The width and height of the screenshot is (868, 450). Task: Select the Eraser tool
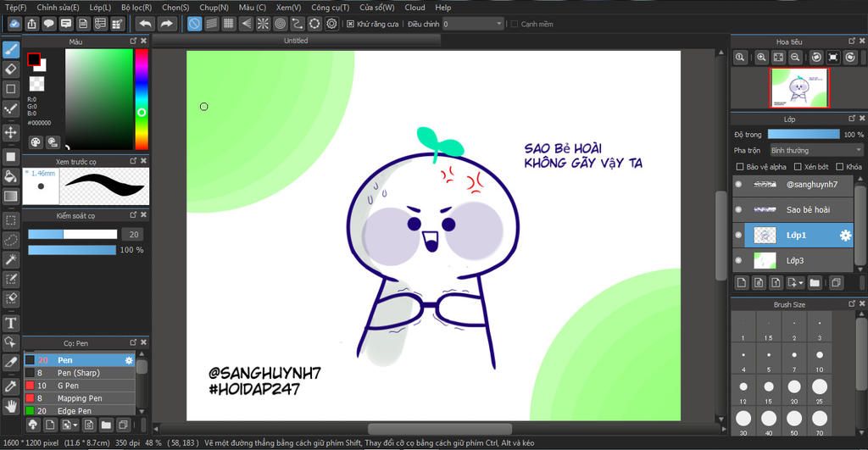click(x=11, y=69)
